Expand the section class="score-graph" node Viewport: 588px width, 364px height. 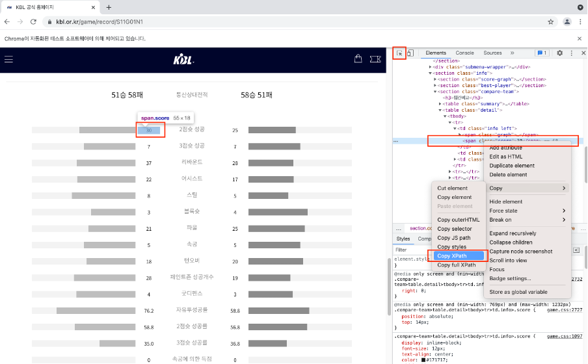coord(435,79)
